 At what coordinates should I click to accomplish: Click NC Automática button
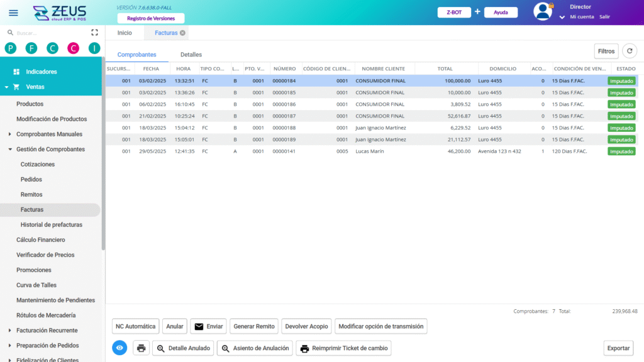pos(136,326)
